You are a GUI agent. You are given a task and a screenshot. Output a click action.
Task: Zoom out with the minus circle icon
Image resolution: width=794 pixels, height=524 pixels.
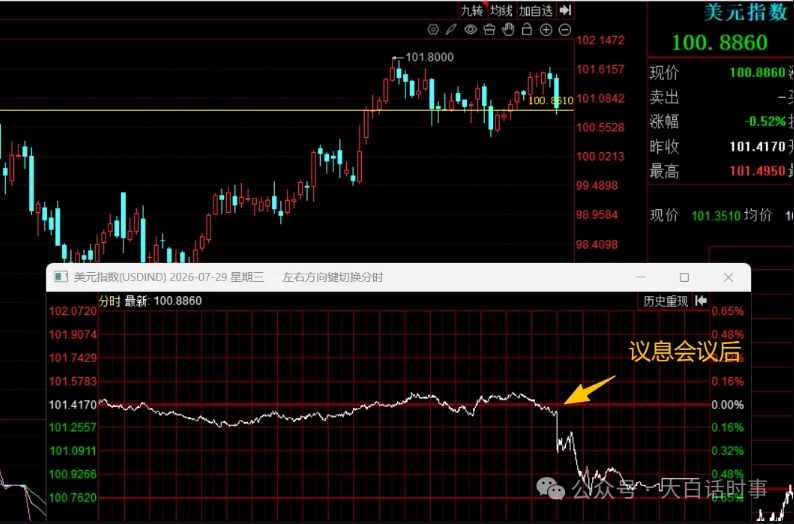pyautogui.click(x=565, y=30)
